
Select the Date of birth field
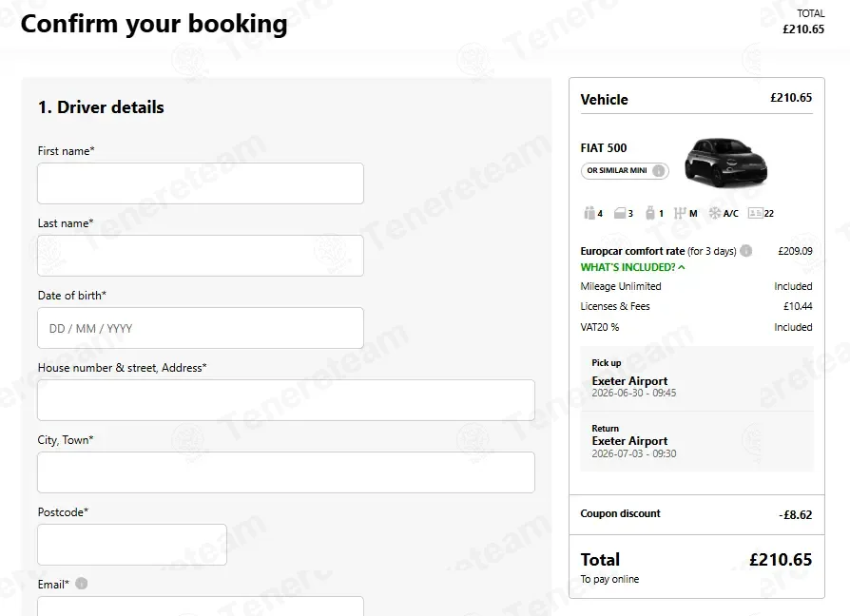point(201,328)
